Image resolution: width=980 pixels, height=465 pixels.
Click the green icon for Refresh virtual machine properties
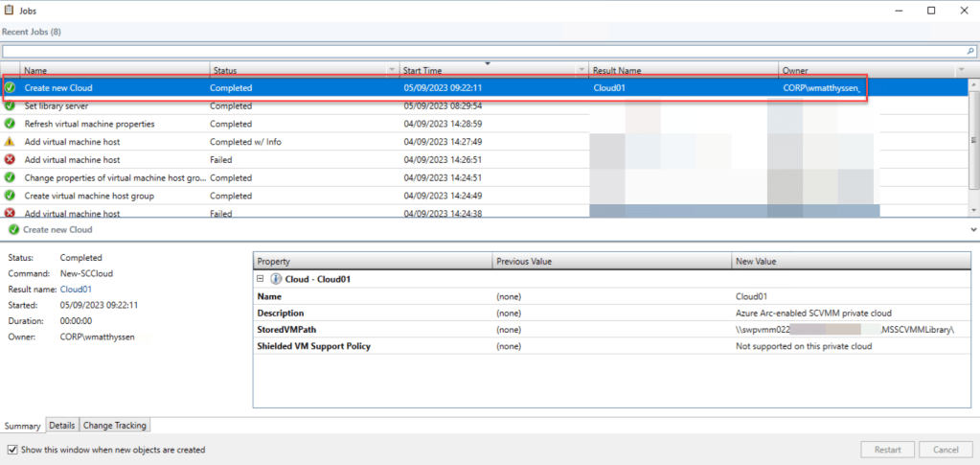[x=11, y=124]
